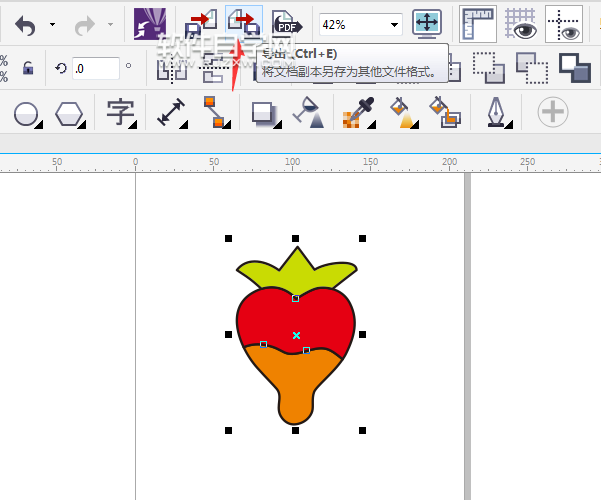Select the Polygon tool

click(69, 114)
